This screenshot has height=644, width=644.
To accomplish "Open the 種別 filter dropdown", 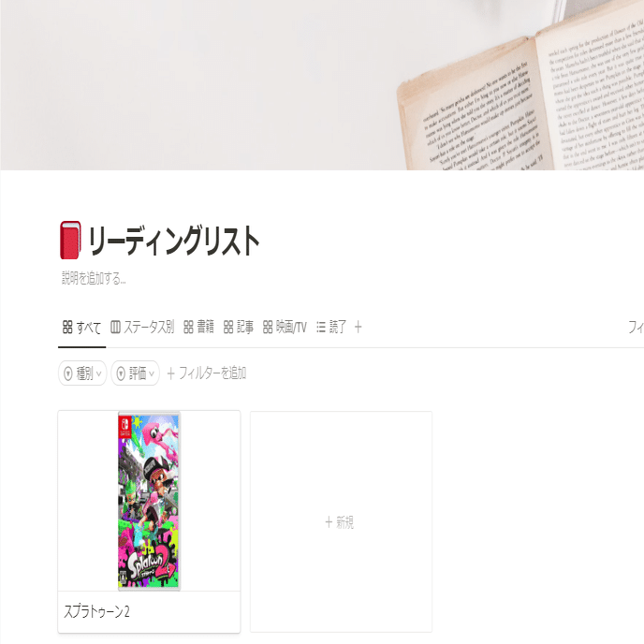I will tap(82, 373).
